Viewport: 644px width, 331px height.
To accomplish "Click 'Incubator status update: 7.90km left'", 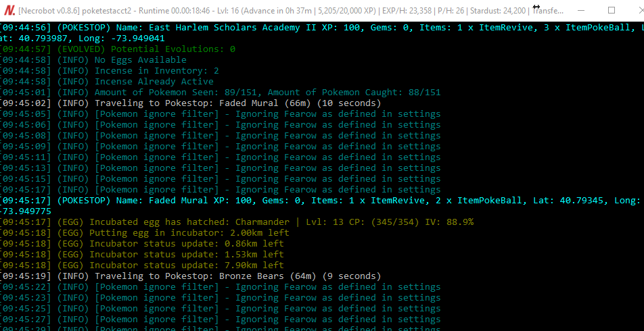I will tap(142, 265).
